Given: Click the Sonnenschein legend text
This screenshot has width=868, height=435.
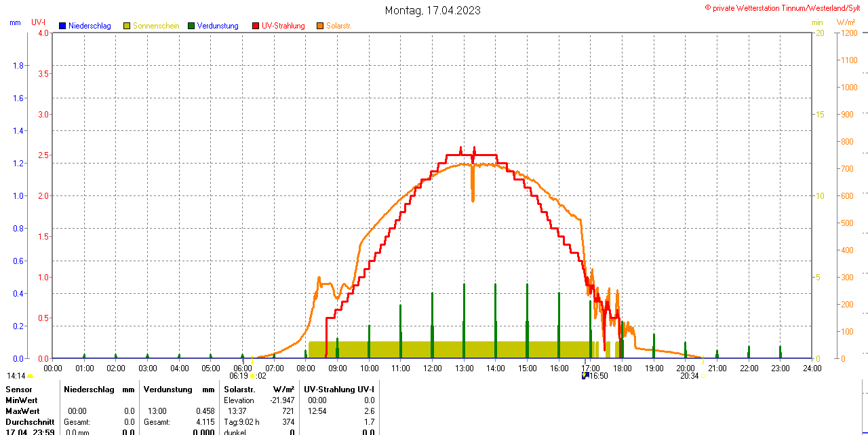Looking at the screenshot, I should (x=156, y=26).
